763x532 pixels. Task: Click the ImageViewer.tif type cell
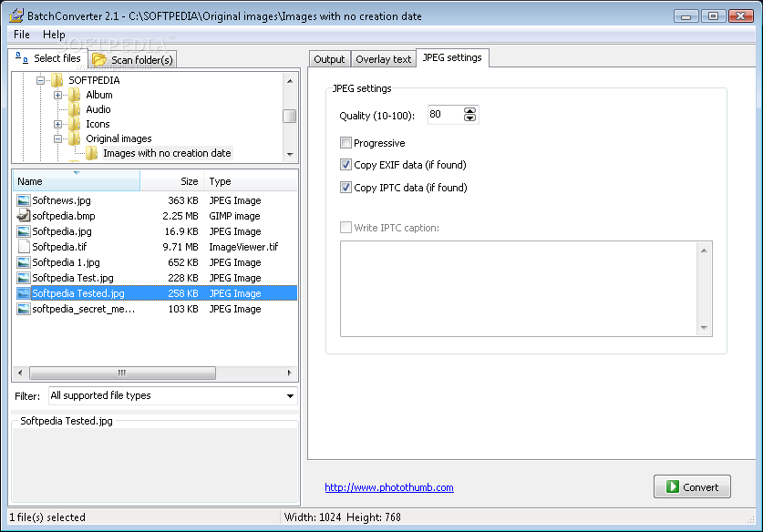pyautogui.click(x=243, y=247)
